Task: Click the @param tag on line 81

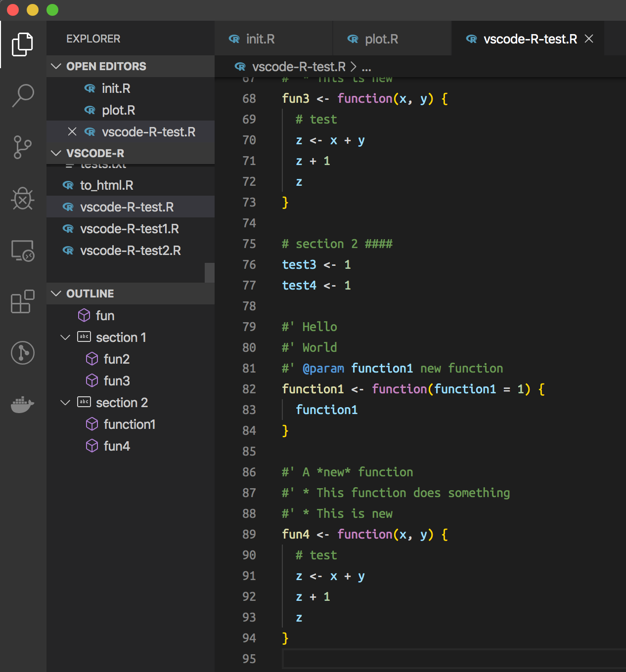Action: pos(323,368)
